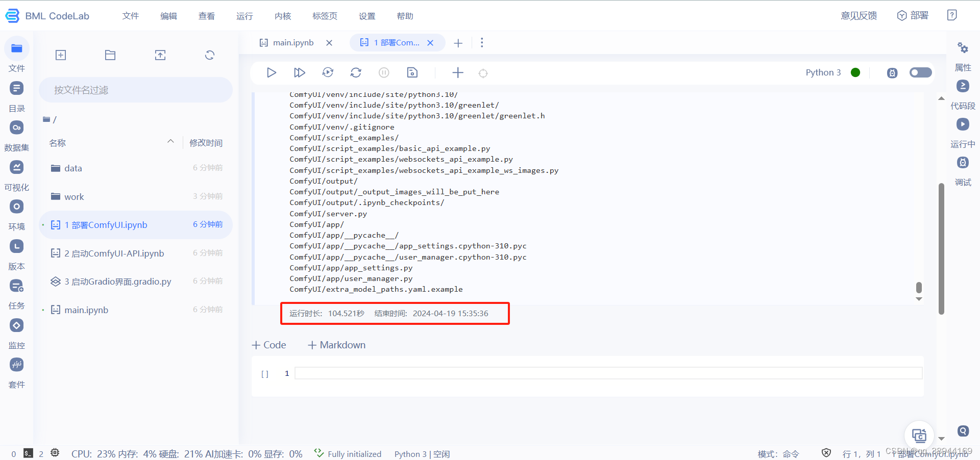Interrupt kernel with the pause icon
The height and width of the screenshot is (460, 980).
click(x=384, y=73)
